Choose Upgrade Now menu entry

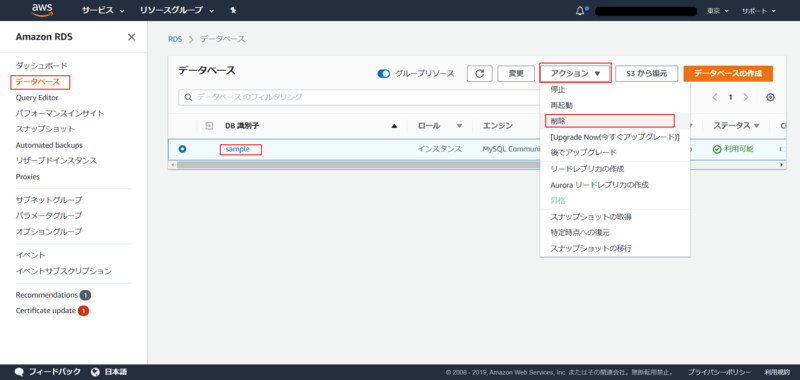[x=615, y=137]
